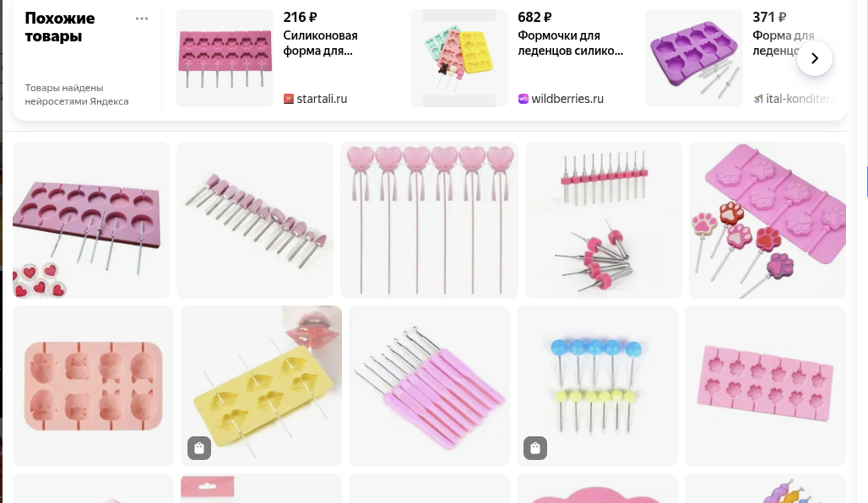This screenshot has height=503, width=868.
Task: Select pink round lollipop mold with hearts image
Action: click(91, 220)
